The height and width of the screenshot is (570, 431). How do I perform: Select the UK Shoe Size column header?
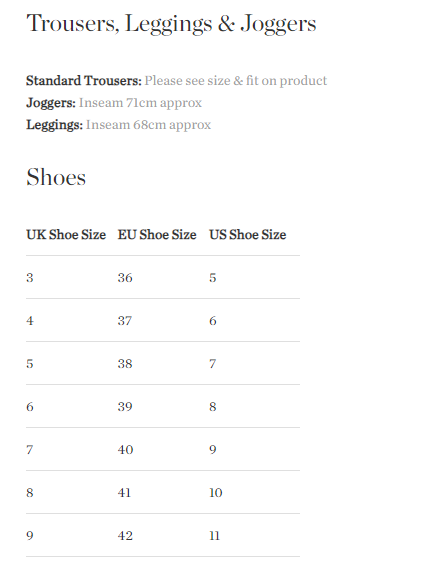click(66, 235)
